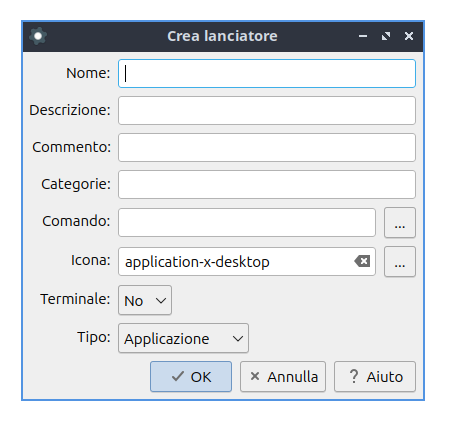Click the Annulla button
Image resolution: width=451 pixels, height=423 pixels.
(x=283, y=376)
